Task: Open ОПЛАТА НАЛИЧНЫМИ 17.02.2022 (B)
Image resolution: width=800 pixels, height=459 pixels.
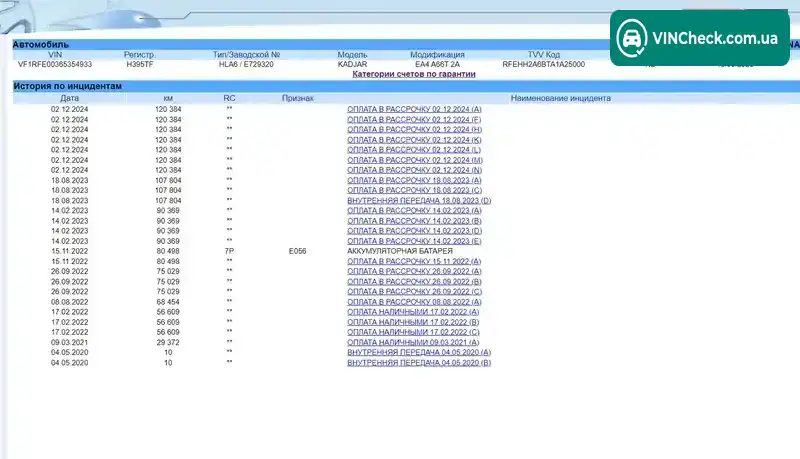Action: [413, 322]
